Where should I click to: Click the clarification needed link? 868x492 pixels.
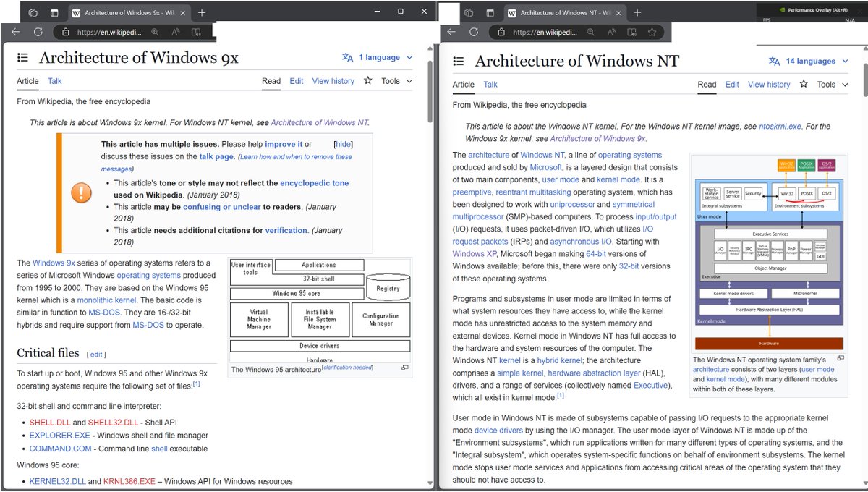click(x=348, y=368)
